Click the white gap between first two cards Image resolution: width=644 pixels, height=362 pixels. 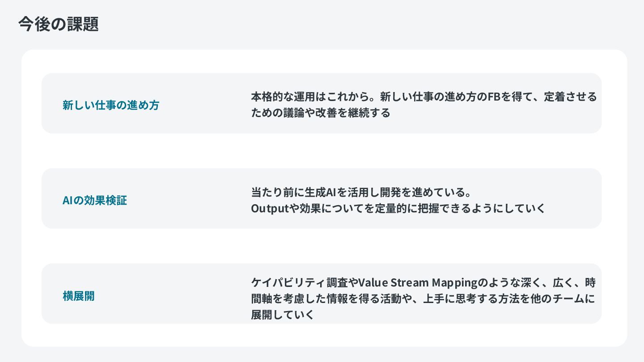coord(322,151)
